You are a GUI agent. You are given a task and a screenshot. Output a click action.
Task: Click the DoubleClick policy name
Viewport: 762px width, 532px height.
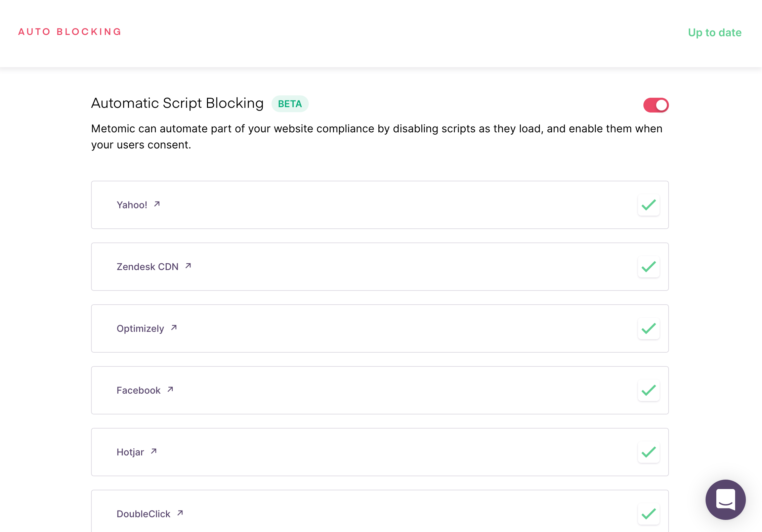click(x=143, y=514)
